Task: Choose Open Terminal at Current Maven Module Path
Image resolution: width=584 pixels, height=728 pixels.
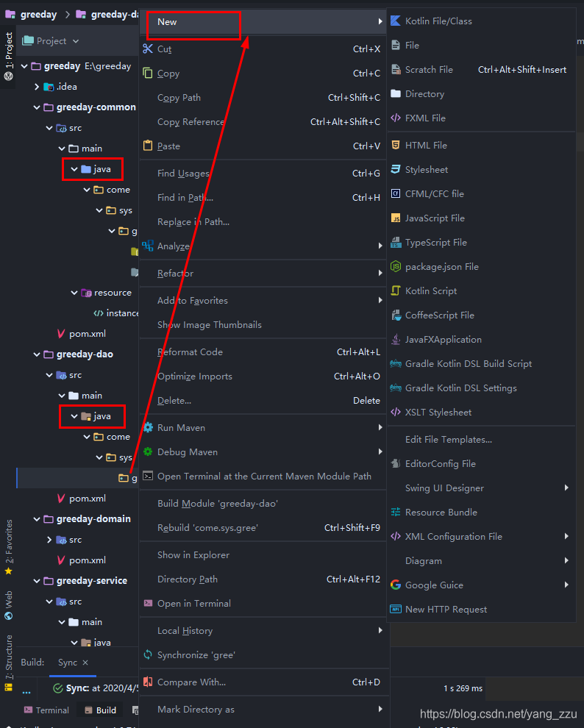Action: (263, 476)
